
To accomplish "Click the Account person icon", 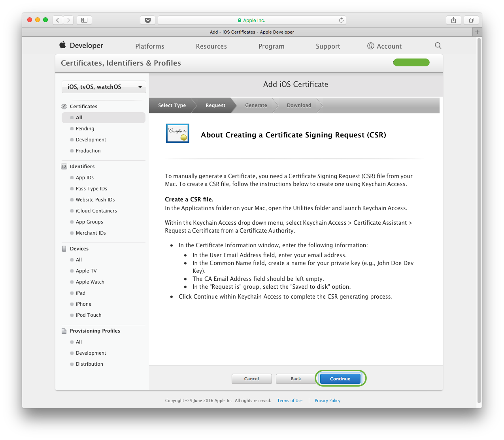I will (x=371, y=46).
